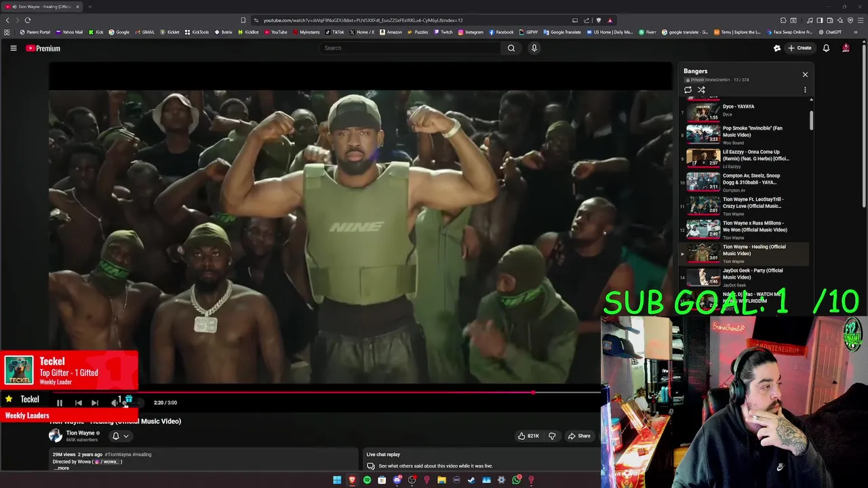The height and width of the screenshot is (488, 868).
Task: Like the video with 821K likes
Action: [529, 436]
